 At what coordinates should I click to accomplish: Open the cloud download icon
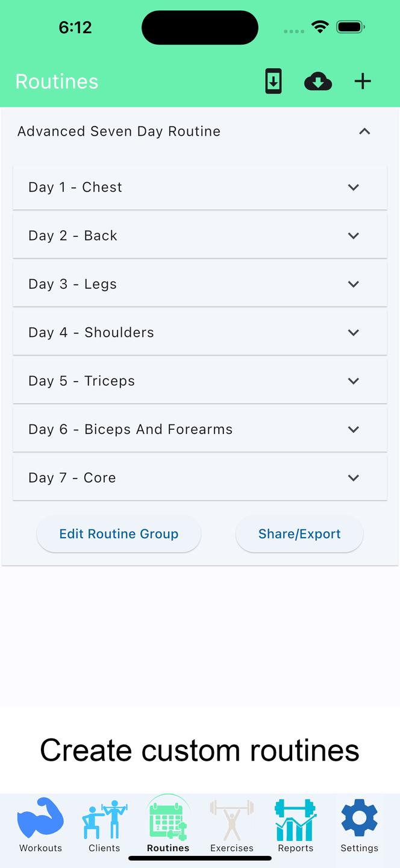tap(318, 81)
